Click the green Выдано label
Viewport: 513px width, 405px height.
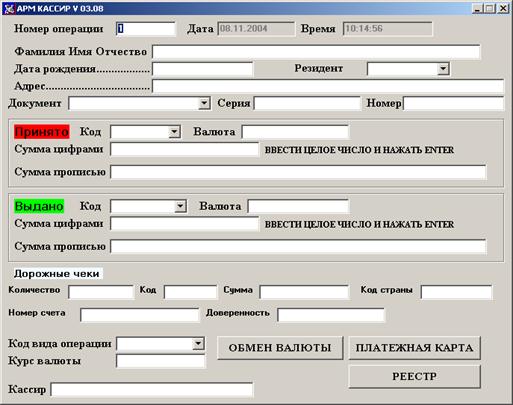(x=39, y=206)
